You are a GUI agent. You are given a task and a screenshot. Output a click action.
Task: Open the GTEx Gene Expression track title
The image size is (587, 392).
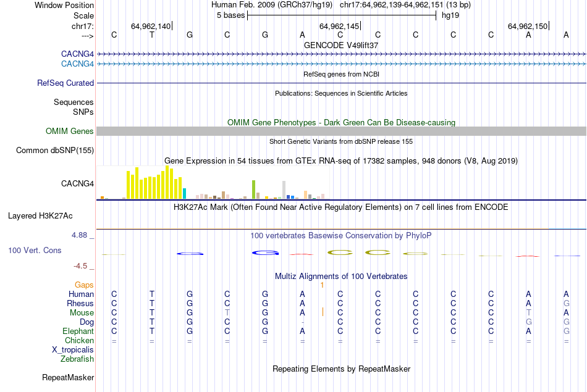tap(341, 161)
